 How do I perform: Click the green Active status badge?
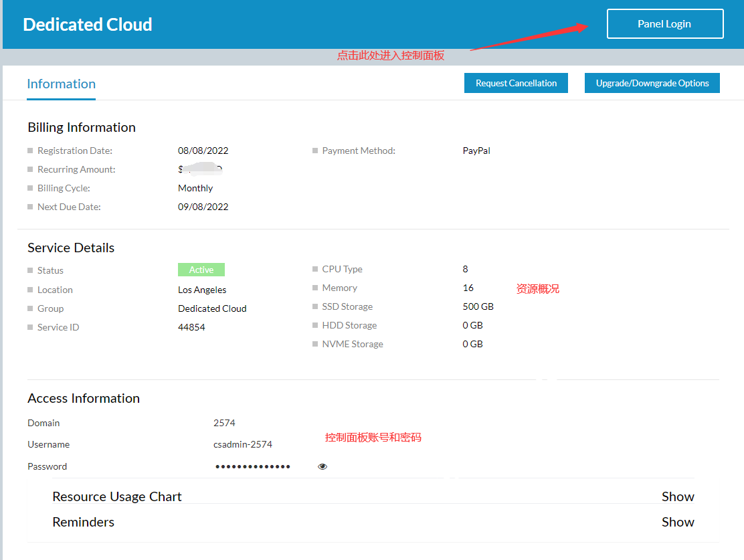tap(201, 270)
